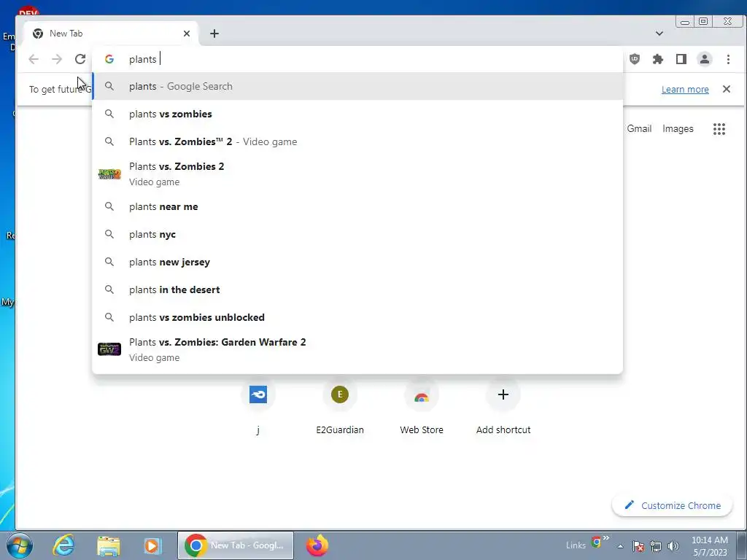
Task: Open the Gmail link
Action: tap(639, 128)
